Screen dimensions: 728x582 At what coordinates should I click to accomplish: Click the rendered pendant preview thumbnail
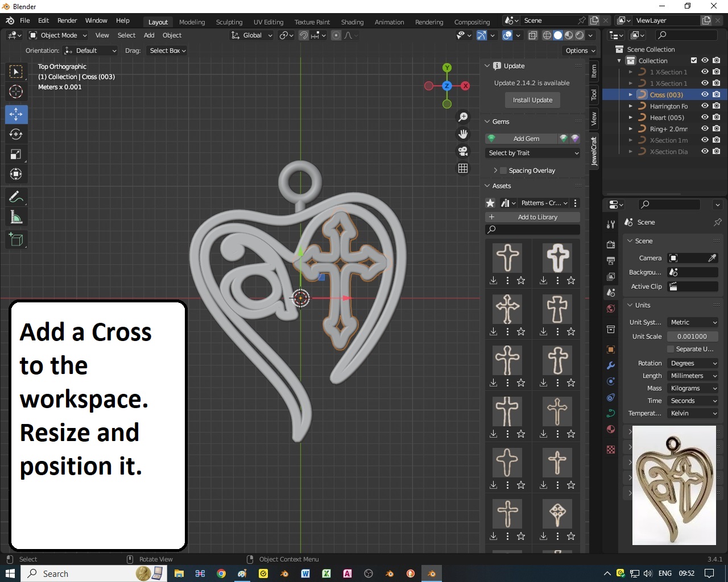coord(674,485)
